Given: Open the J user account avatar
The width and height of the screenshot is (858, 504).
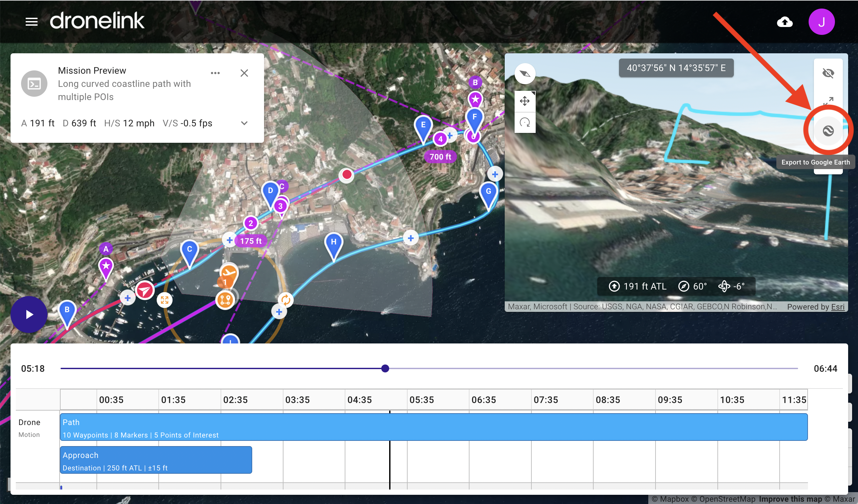Looking at the screenshot, I should (821, 22).
